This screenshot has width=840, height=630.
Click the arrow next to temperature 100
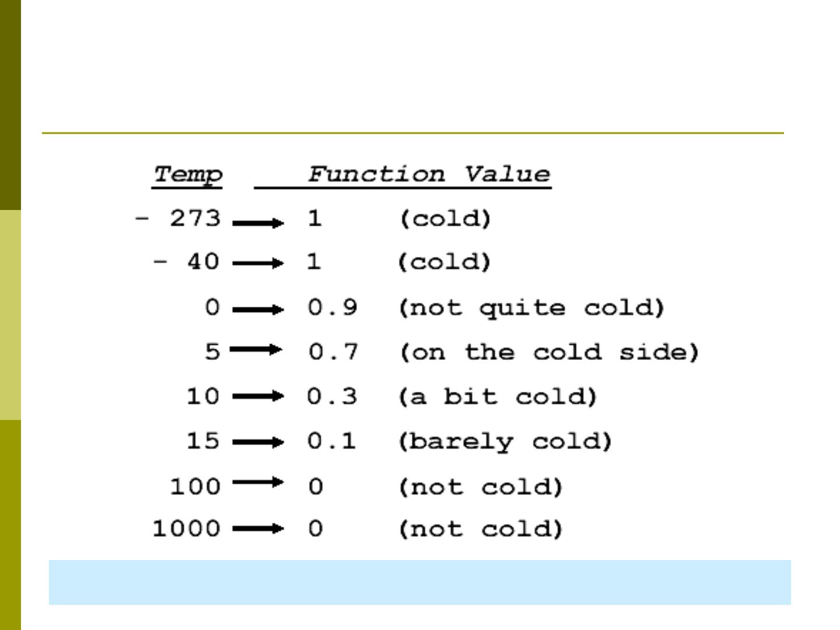[258, 482]
